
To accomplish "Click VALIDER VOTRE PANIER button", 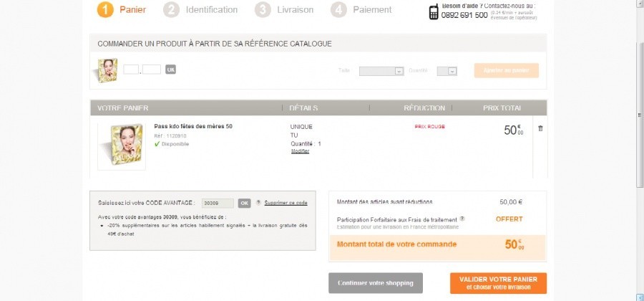I will 498,283.
